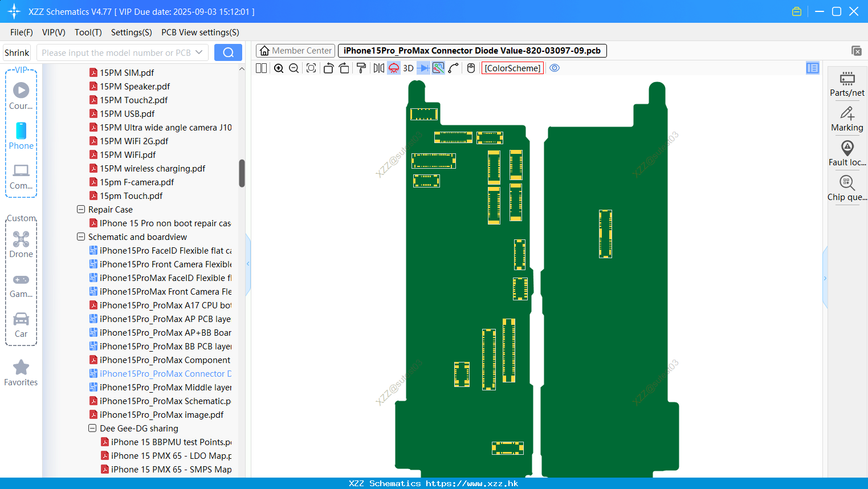The image size is (868, 489).
Task: Click the split view icon in PCB toolbar
Action: click(261, 68)
